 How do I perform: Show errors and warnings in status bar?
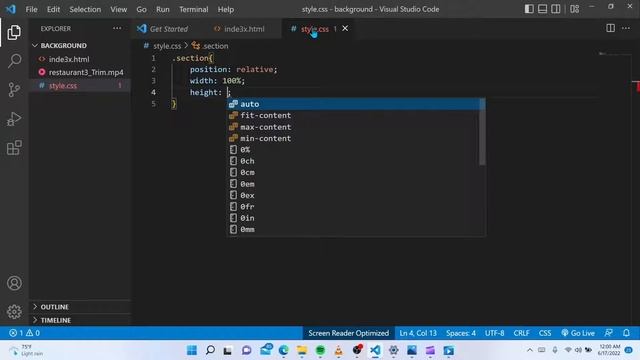[24, 333]
